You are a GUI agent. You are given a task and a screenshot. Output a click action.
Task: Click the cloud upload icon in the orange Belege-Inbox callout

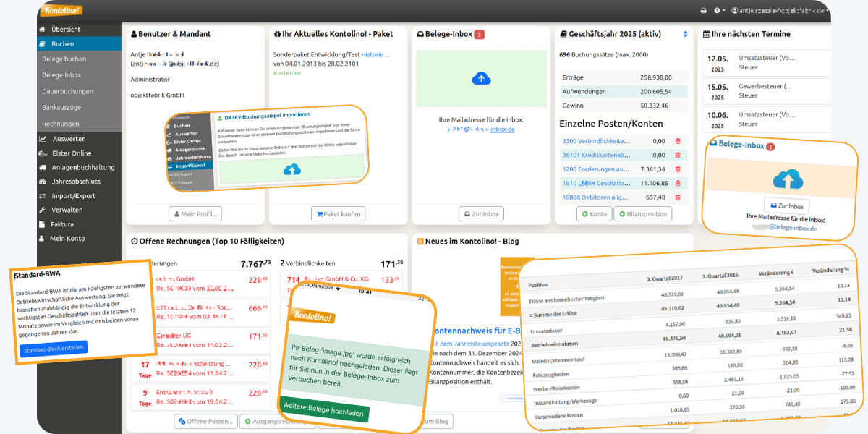coord(787,179)
